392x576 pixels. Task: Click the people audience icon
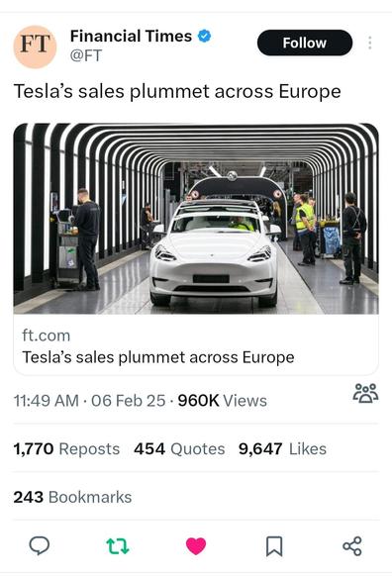tap(365, 393)
